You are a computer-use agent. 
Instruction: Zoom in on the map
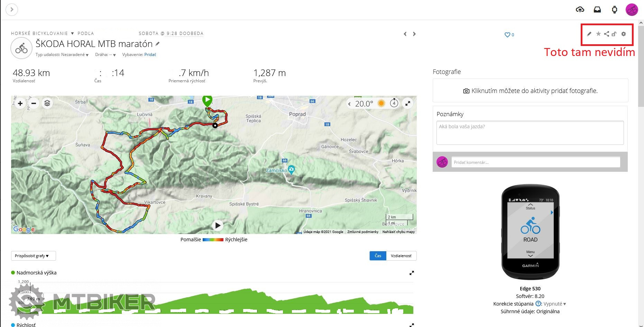(x=20, y=103)
